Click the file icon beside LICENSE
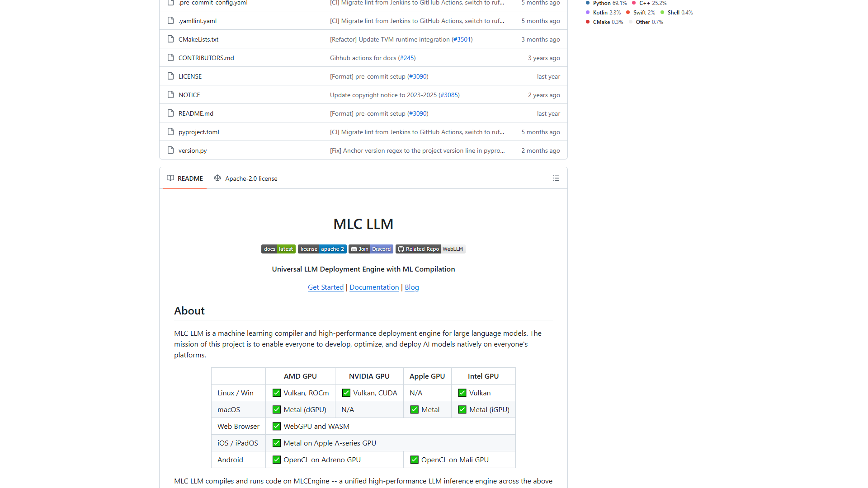Image resolution: width=868 pixels, height=488 pixels. 170,76
